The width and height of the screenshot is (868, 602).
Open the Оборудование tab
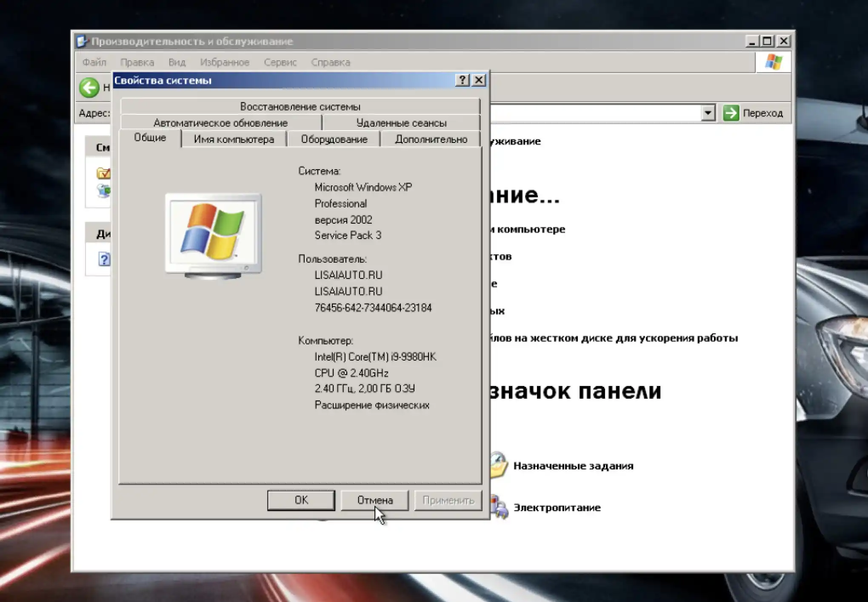point(334,139)
